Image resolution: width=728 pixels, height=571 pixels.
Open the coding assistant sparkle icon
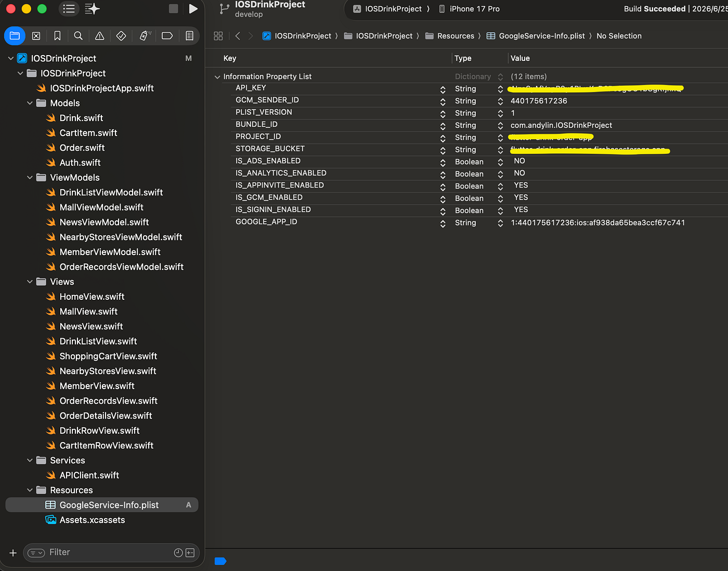coord(92,9)
